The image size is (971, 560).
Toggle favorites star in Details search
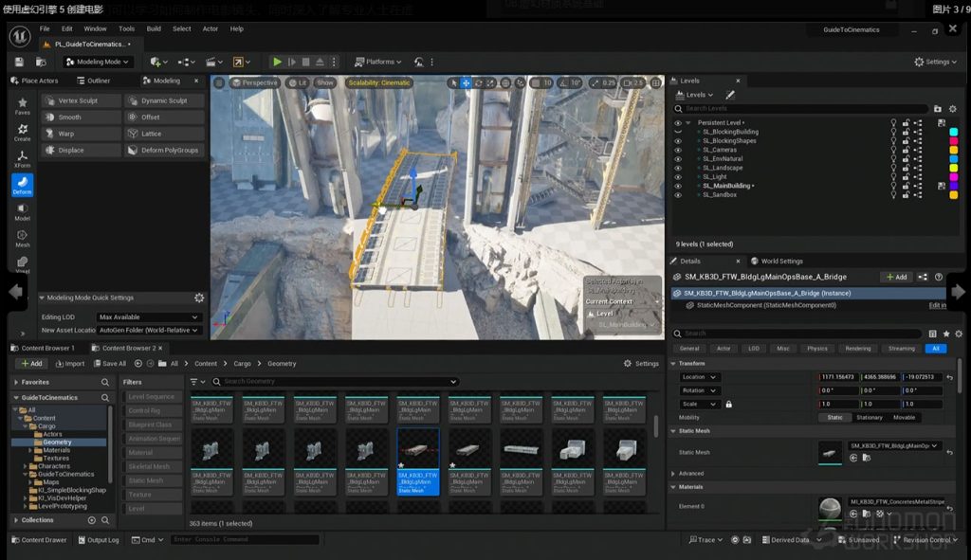(945, 334)
